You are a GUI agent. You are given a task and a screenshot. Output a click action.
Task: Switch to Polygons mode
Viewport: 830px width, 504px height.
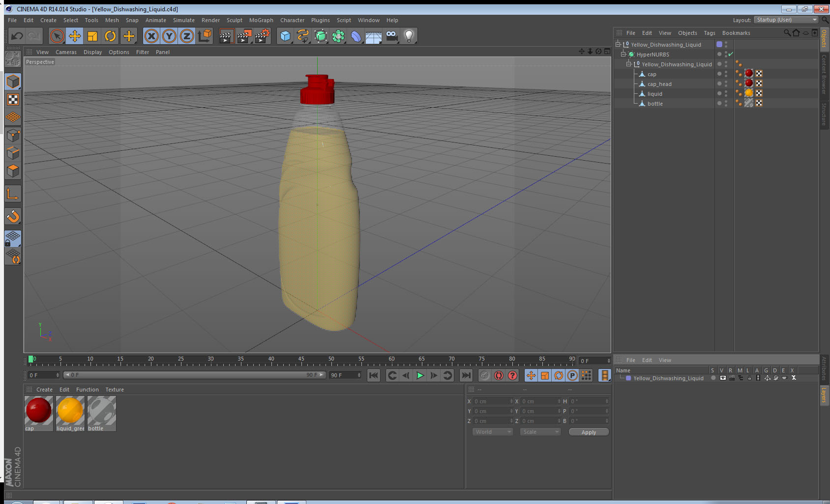[13, 171]
